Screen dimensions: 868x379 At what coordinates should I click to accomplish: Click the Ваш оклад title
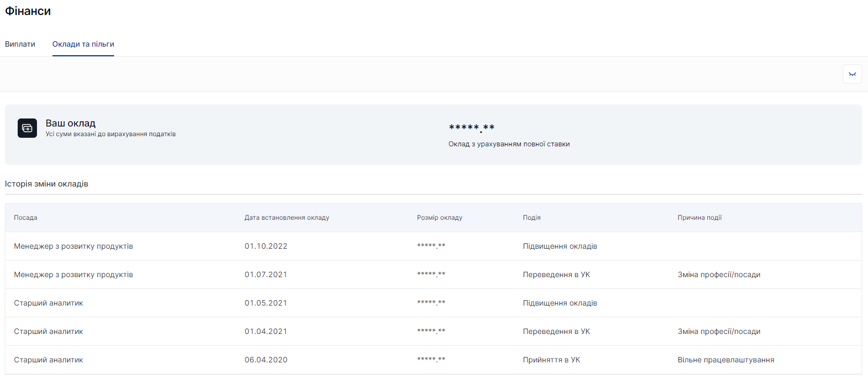(70, 123)
